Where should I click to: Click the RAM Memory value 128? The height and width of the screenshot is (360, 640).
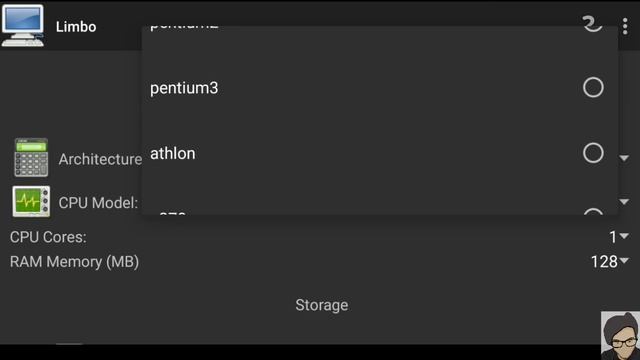tap(604, 262)
